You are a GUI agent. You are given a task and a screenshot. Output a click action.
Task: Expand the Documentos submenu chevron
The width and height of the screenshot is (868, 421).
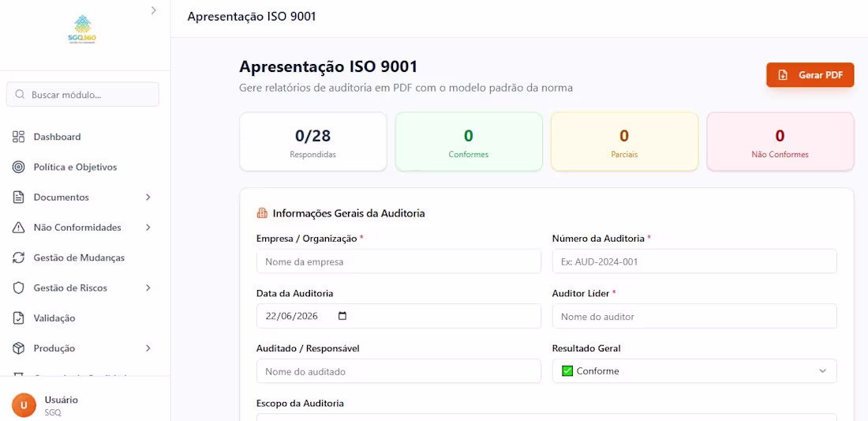click(148, 197)
